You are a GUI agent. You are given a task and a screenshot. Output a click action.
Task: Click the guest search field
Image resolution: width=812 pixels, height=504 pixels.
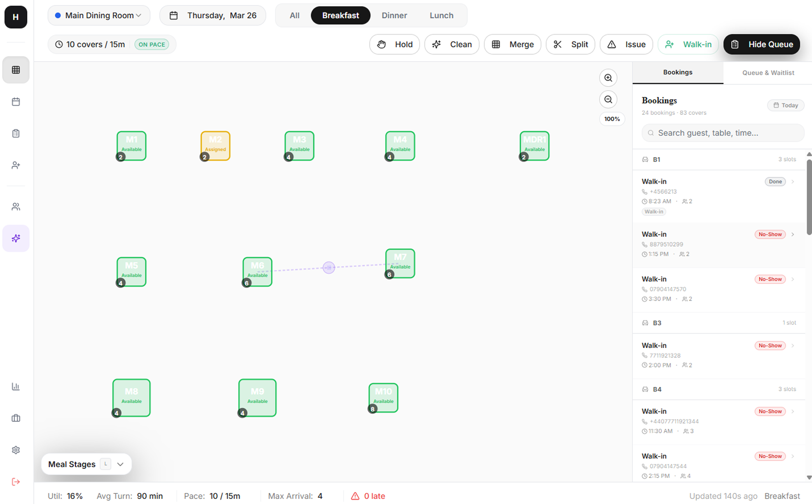[x=723, y=133]
